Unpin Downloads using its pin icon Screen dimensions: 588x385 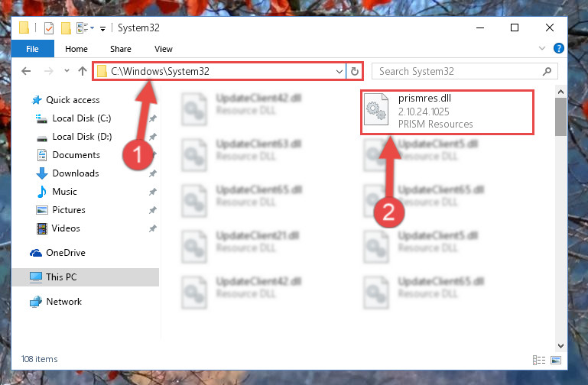[153, 173]
